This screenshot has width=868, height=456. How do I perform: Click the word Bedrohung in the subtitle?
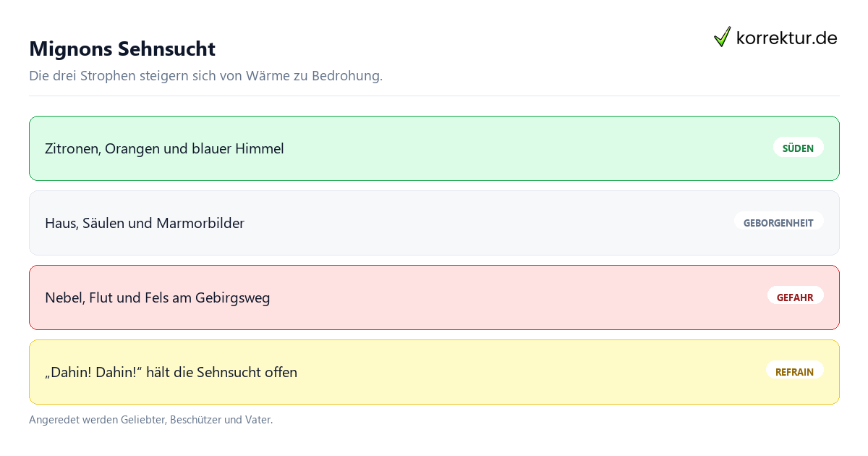click(x=346, y=76)
